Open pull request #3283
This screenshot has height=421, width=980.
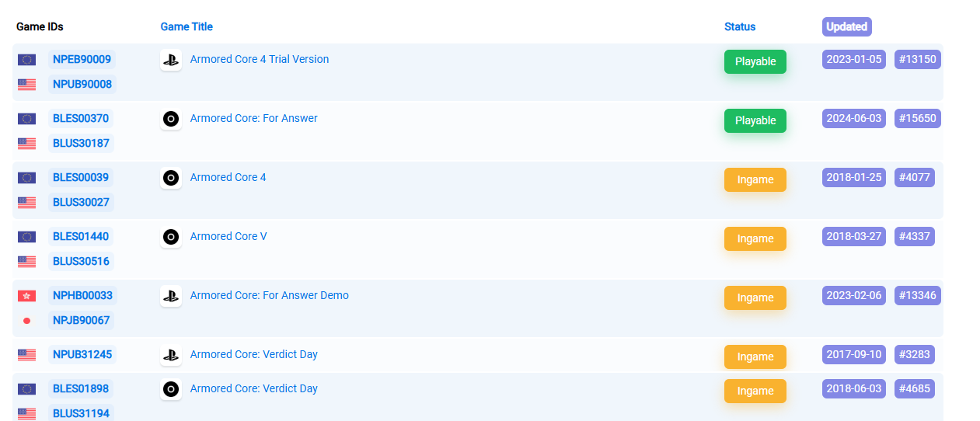coord(915,354)
